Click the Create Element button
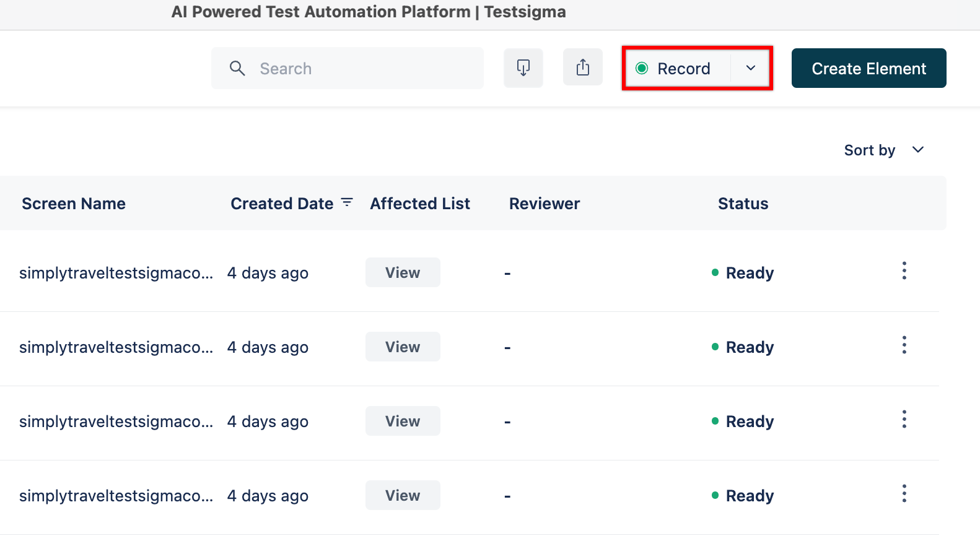This screenshot has width=980, height=536. (868, 68)
